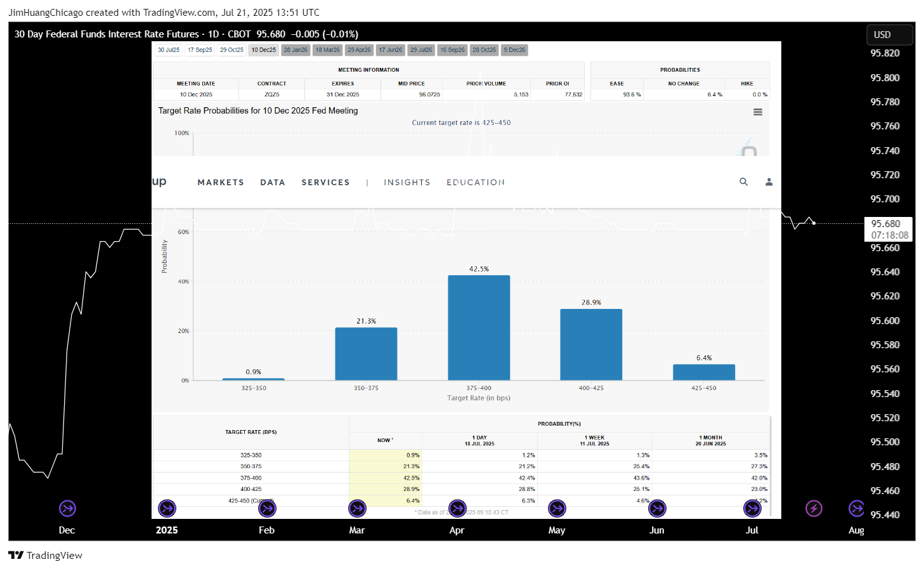Click the JimHuangChicago attribution text

tap(46, 13)
